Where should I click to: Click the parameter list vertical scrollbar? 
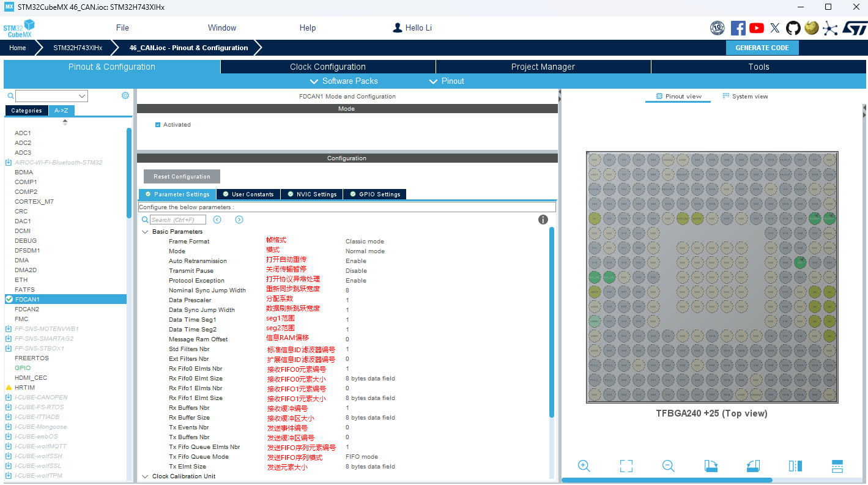(552, 323)
